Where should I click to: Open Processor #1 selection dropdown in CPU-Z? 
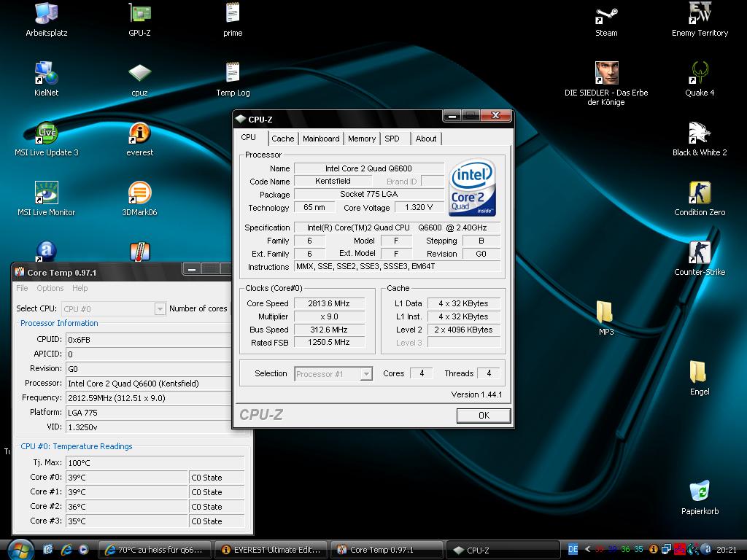coord(333,374)
